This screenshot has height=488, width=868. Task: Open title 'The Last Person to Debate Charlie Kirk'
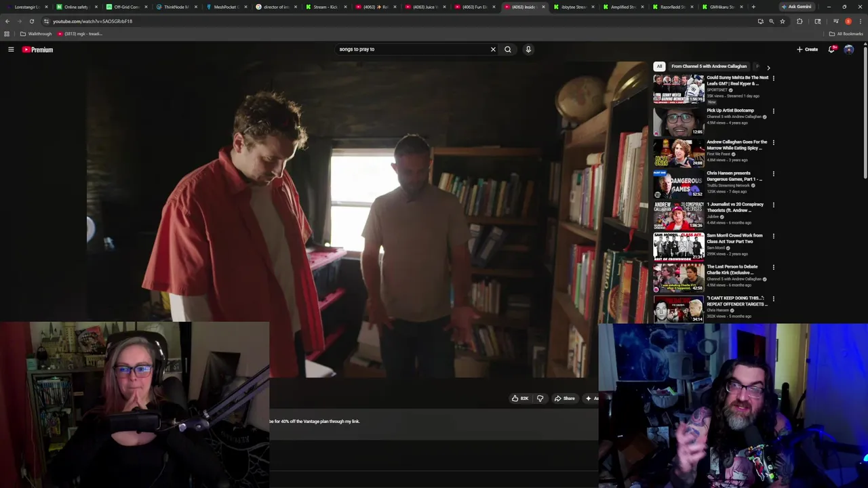click(732, 270)
